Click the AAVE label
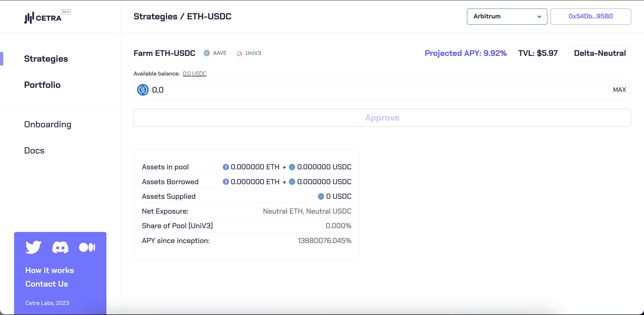The width and height of the screenshot is (644, 315). pyautogui.click(x=220, y=53)
